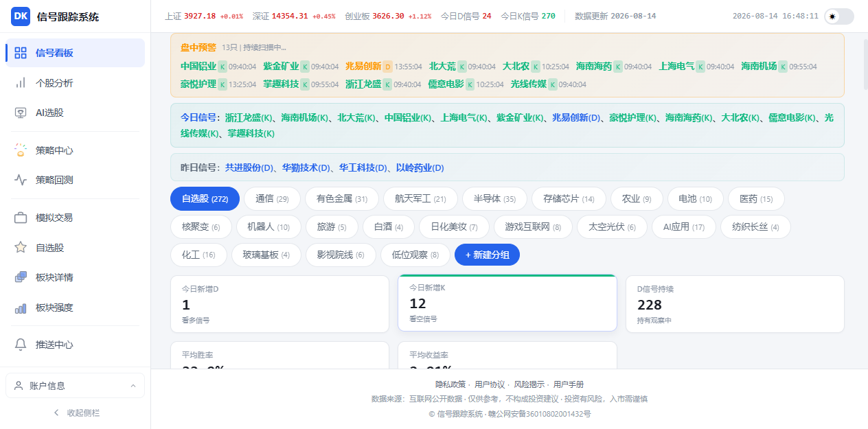
Task: Click 赣公网安备36010802001432号 record text
Action: click(x=541, y=414)
